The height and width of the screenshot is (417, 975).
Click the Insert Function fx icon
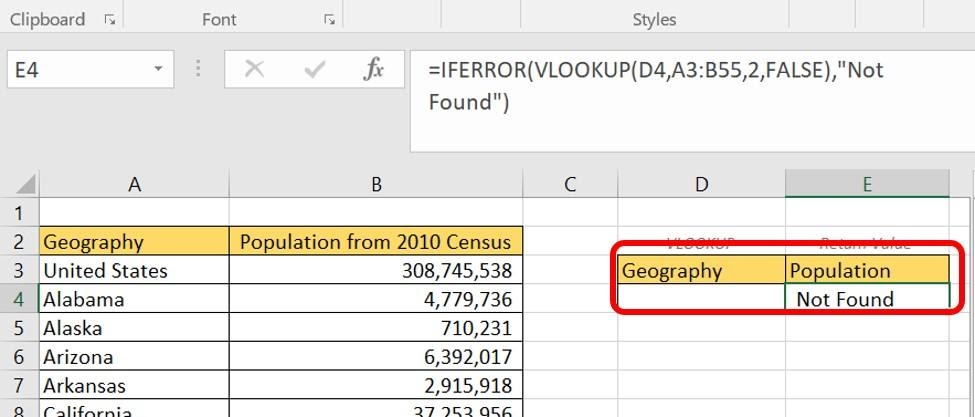pos(374,70)
